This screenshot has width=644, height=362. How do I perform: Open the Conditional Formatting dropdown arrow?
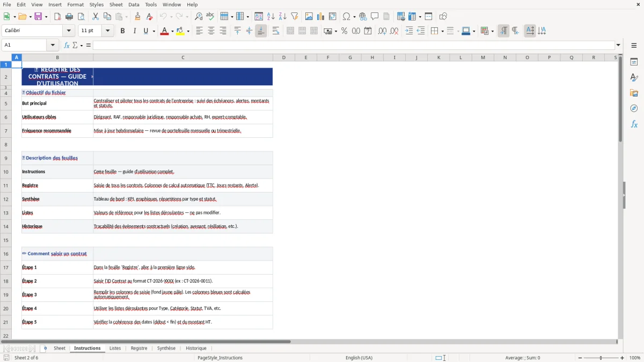[492, 31]
